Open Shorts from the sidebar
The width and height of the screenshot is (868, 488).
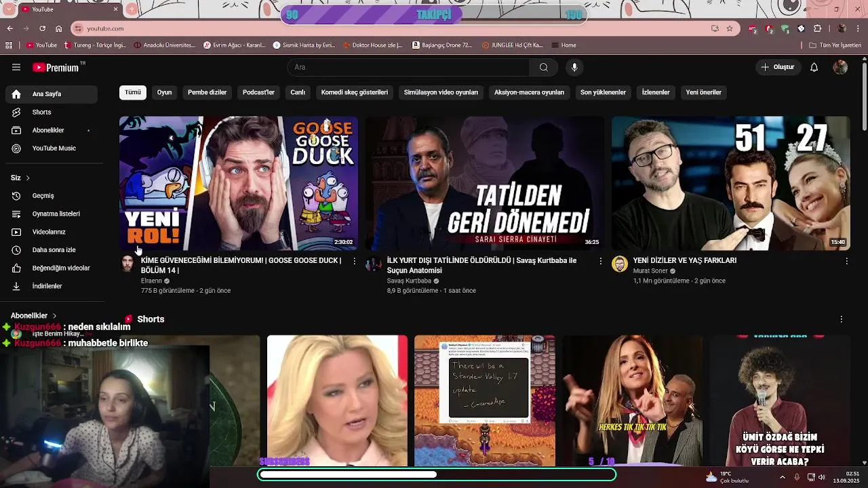click(x=52, y=113)
